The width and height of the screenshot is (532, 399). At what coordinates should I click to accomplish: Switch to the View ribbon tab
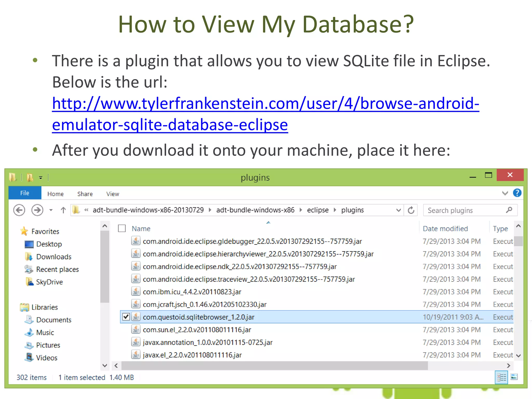click(x=112, y=194)
